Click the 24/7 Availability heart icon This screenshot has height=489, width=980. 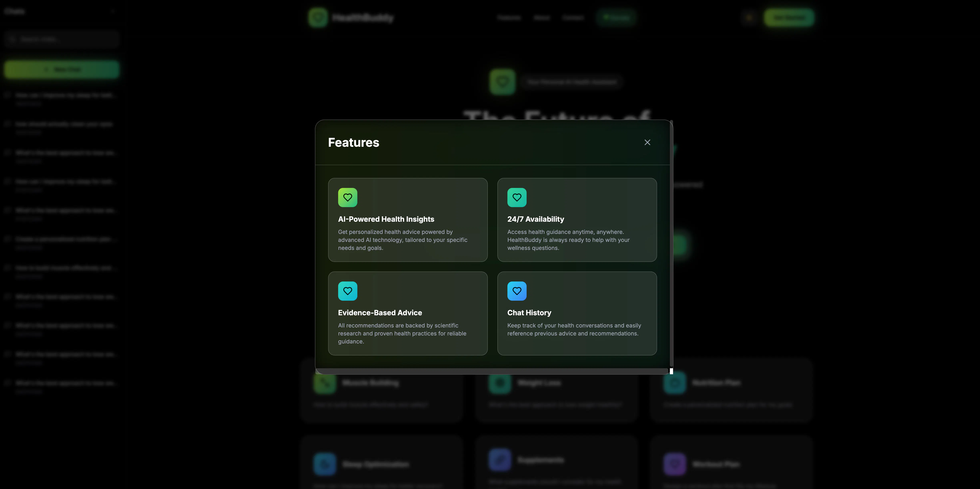click(x=517, y=197)
